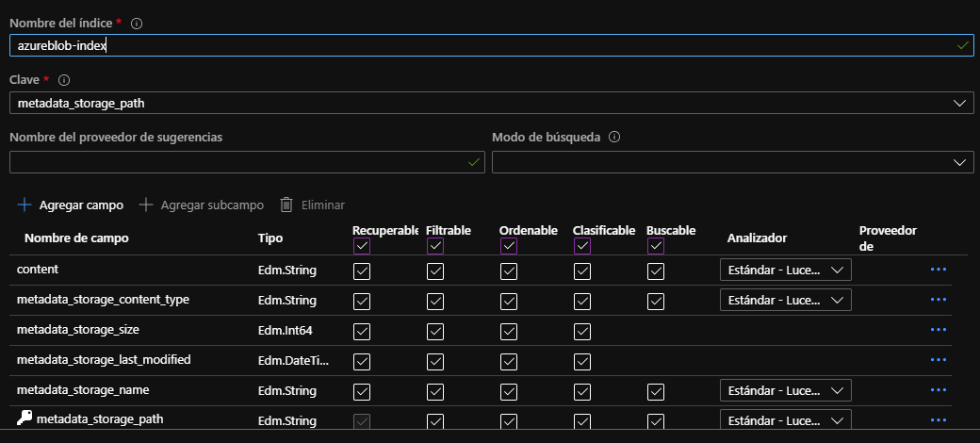The width and height of the screenshot is (980, 443).
Task: Click the Proveedor de column header
Action: point(888,238)
